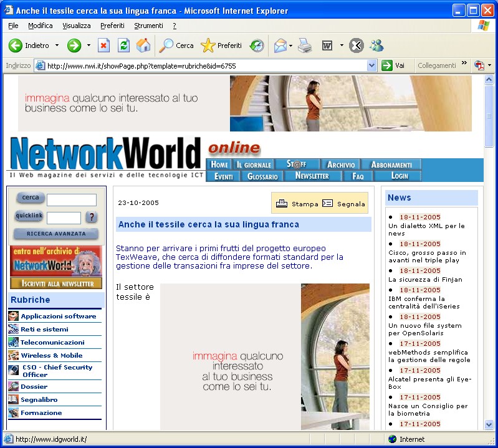Refresh the page with the green arrows icon
This screenshot has height=448, width=498.
point(123,45)
